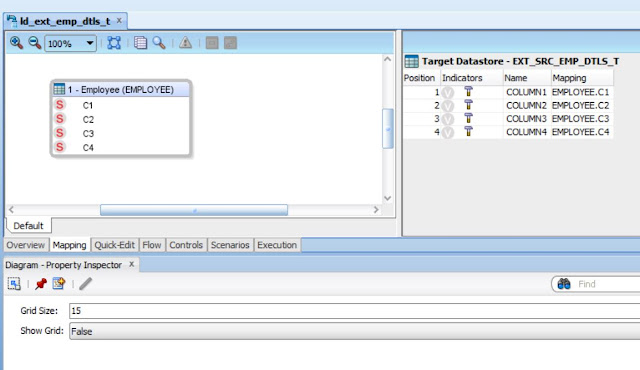Select source column C4
The width and height of the screenshot is (640, 370).
click(88, 148)
